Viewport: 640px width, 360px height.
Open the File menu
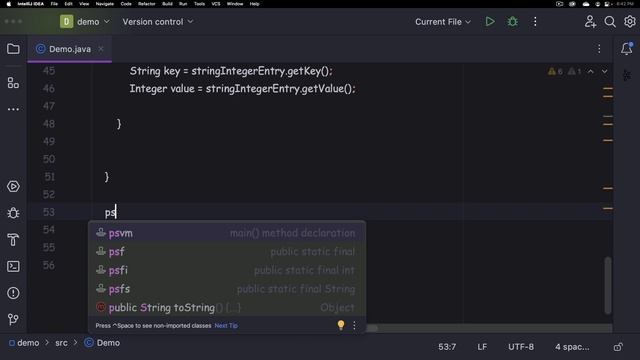tap(54, 4)
